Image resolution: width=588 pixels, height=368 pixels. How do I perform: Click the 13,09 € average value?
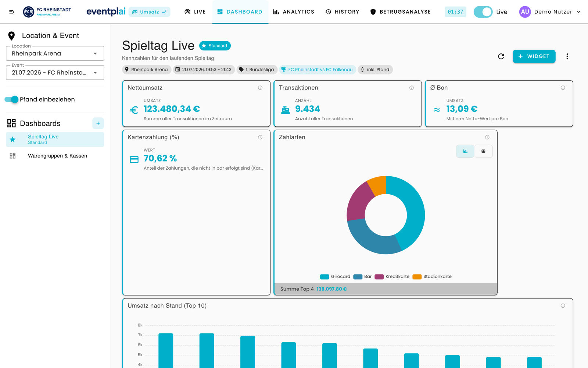pos(462,109)
